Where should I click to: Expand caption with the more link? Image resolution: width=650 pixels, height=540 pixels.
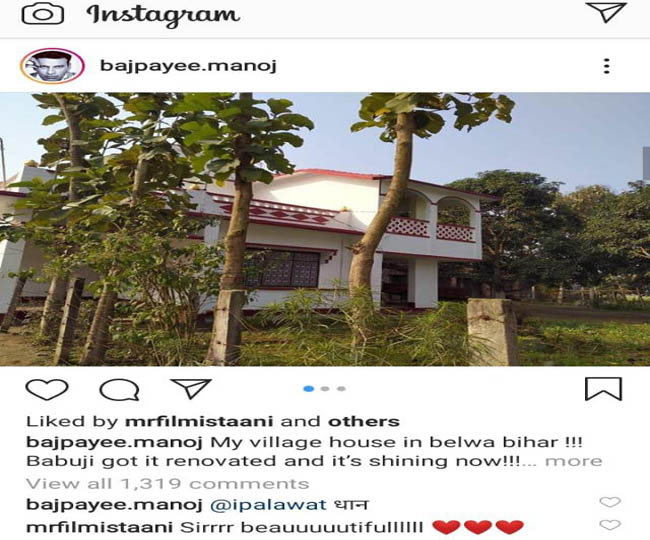pyautogui.click(x=574, y=461)
